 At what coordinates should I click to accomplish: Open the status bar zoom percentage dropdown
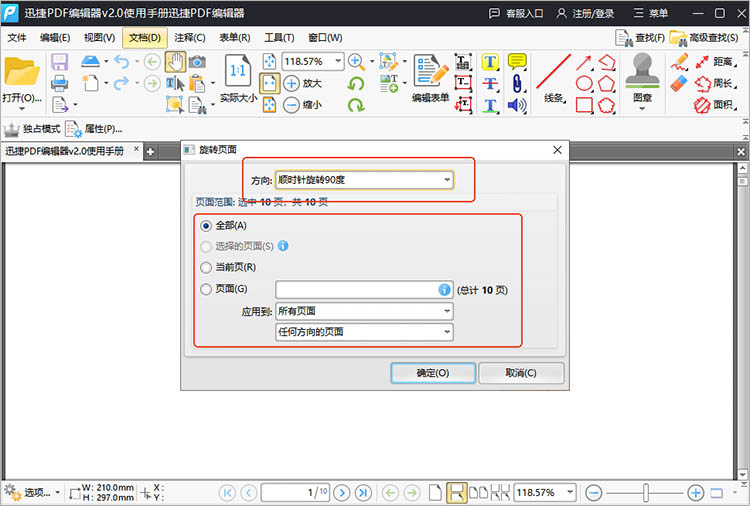570,492
